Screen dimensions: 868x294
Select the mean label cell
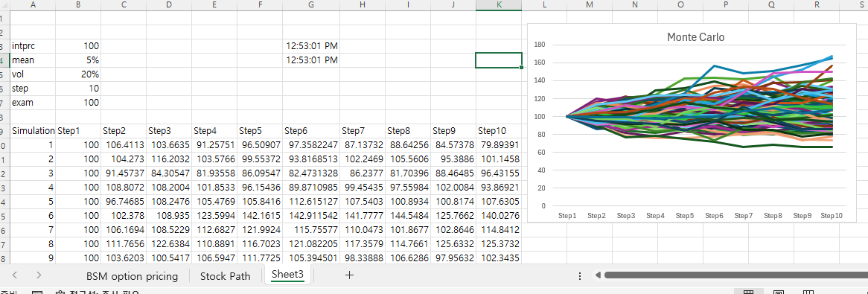pyautogui.click(x=33, y=60)
